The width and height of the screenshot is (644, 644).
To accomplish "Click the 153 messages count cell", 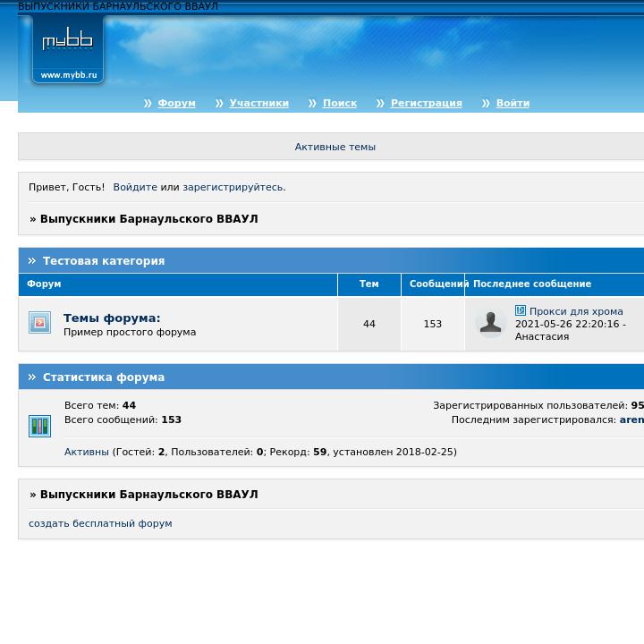I will click(433, 324).
